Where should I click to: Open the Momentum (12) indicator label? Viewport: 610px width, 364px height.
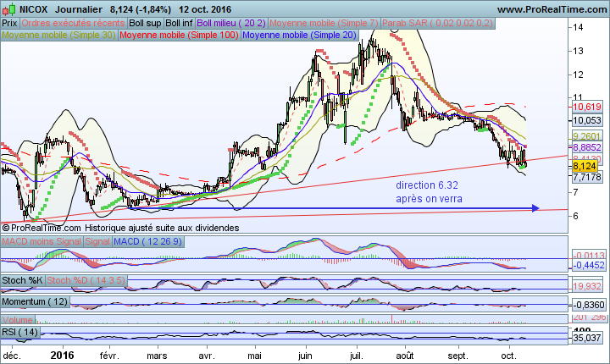[x=35, y=301]
